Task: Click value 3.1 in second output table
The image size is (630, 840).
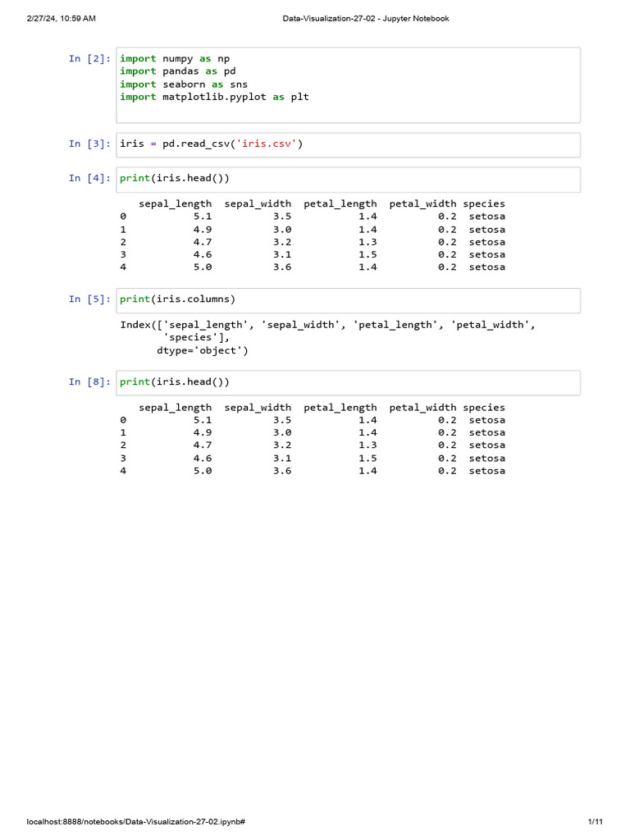Action: (x=282, y=459)
